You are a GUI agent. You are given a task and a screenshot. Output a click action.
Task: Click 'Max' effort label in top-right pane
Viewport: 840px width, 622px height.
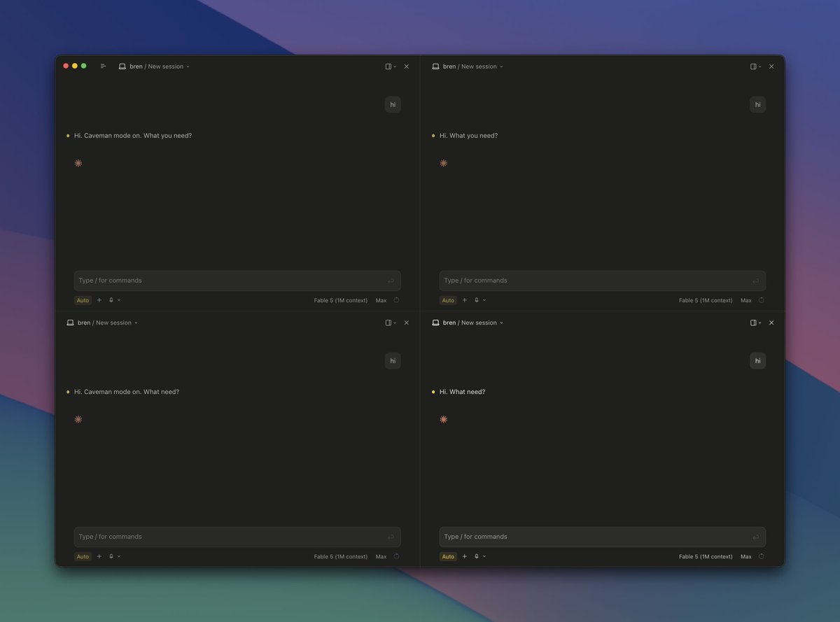(746, 300)
